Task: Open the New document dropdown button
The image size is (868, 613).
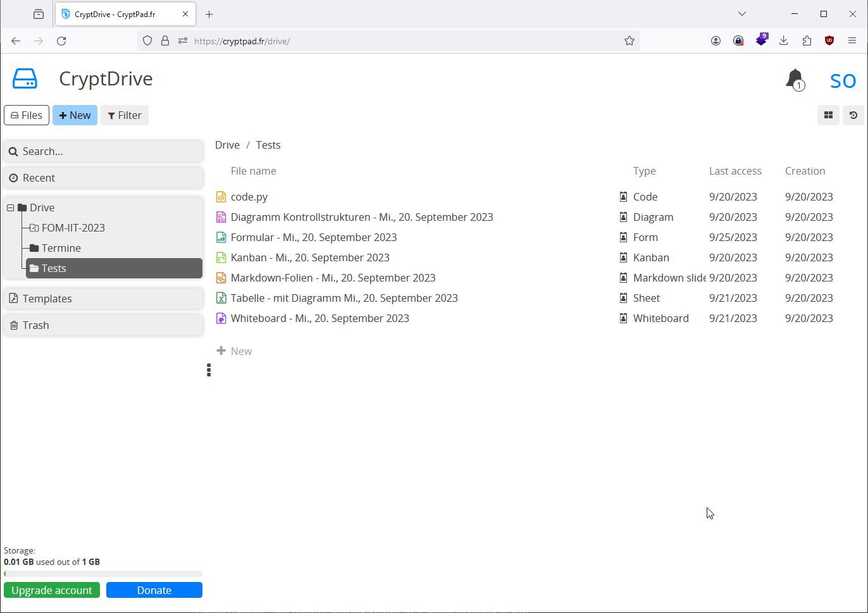Action: [75, 115]
